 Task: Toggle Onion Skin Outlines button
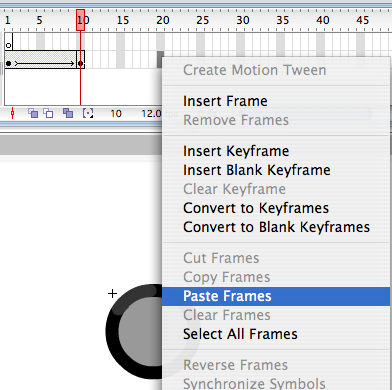point(48,113)
